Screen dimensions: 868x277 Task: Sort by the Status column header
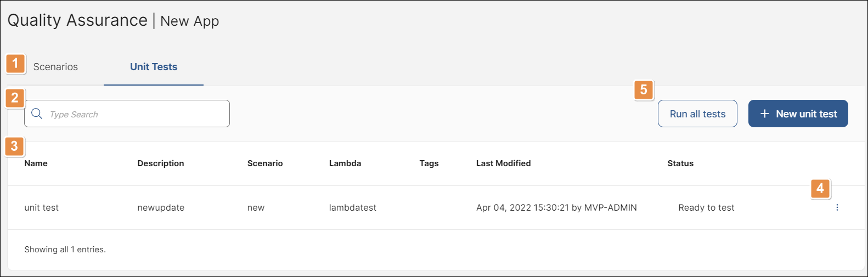[680, 163]
